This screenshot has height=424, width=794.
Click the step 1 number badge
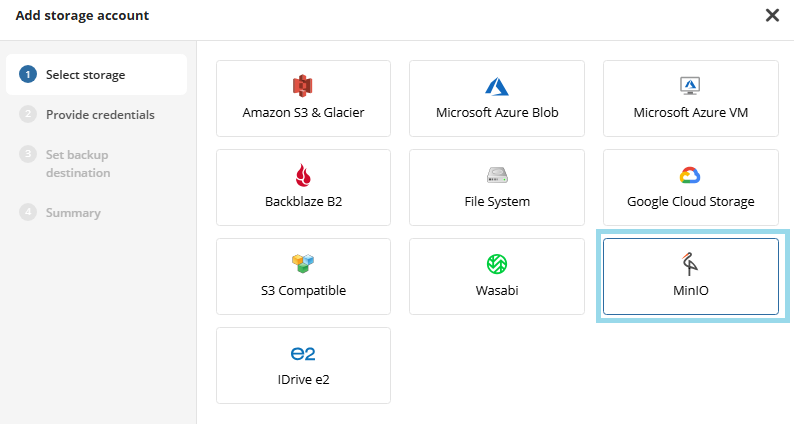tap(28, 75)
